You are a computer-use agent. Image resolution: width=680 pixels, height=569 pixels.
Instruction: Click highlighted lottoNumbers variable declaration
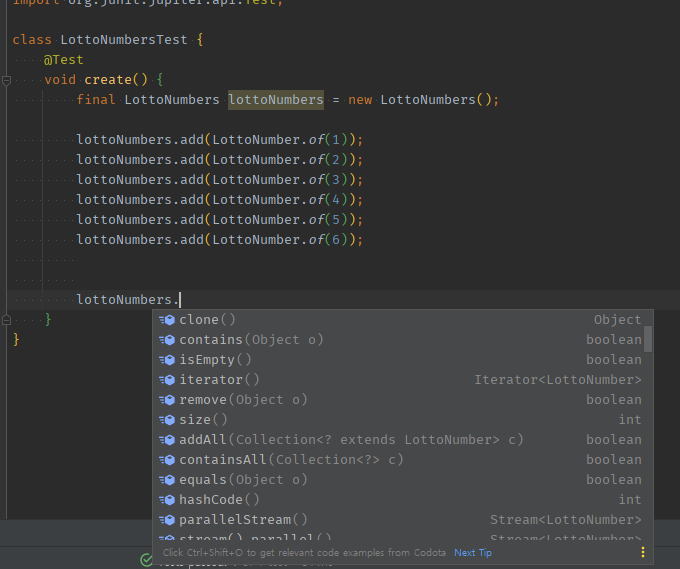(276, 100)
